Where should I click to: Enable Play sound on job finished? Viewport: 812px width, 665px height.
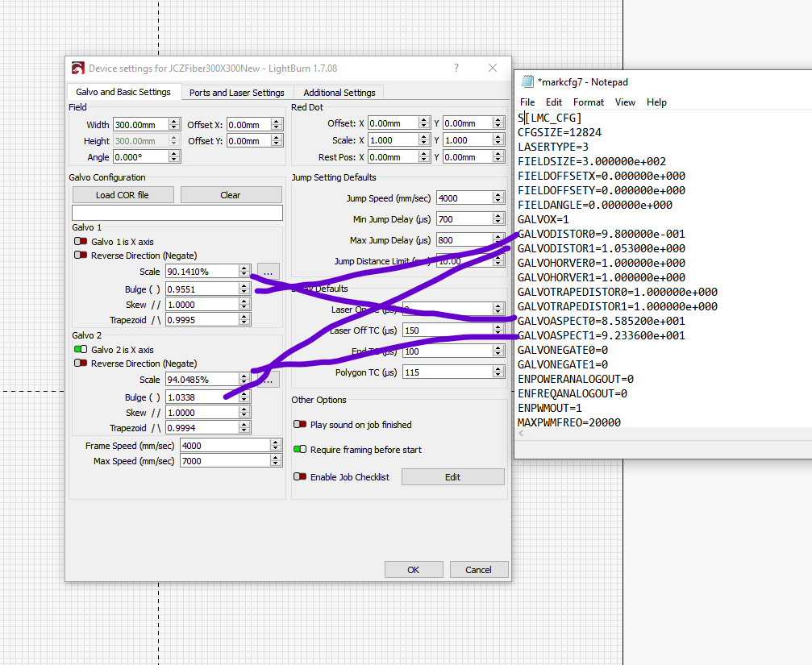click(300, 424)
